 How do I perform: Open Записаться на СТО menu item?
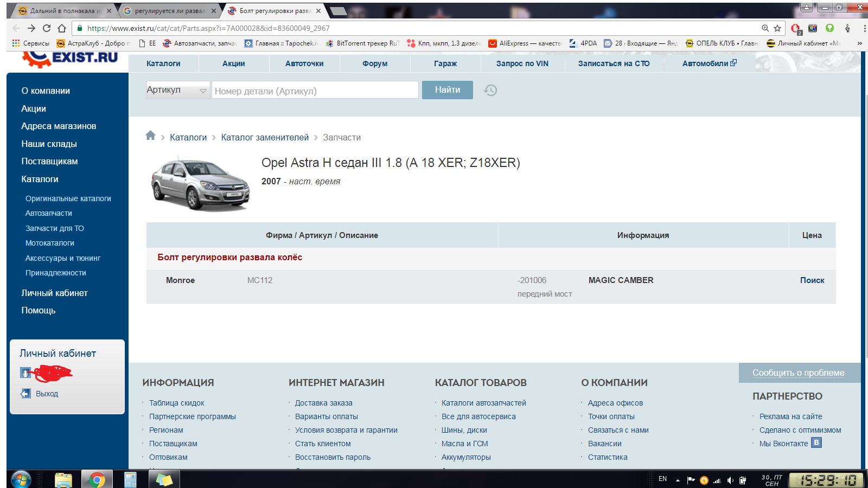614,63
